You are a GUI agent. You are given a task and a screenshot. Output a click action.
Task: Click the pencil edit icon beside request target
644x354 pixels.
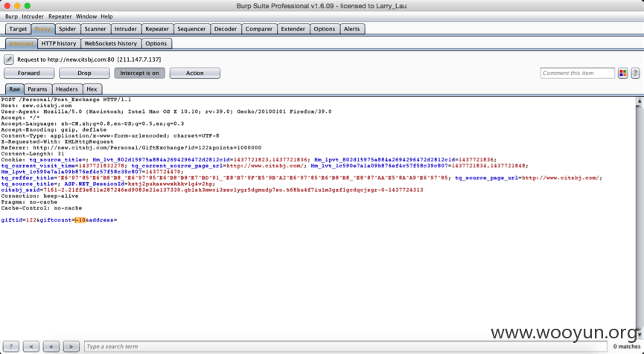tap(9, 59)
